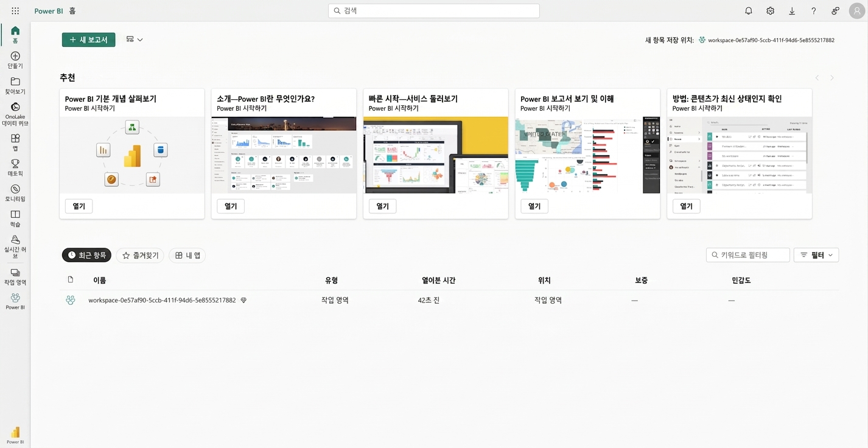Image resolution: width=868 pixels, height=448 pixels.
Task: Click the 'Power BI란 무엇인가요' thumbnail image
Action: (x=284, y=155)
